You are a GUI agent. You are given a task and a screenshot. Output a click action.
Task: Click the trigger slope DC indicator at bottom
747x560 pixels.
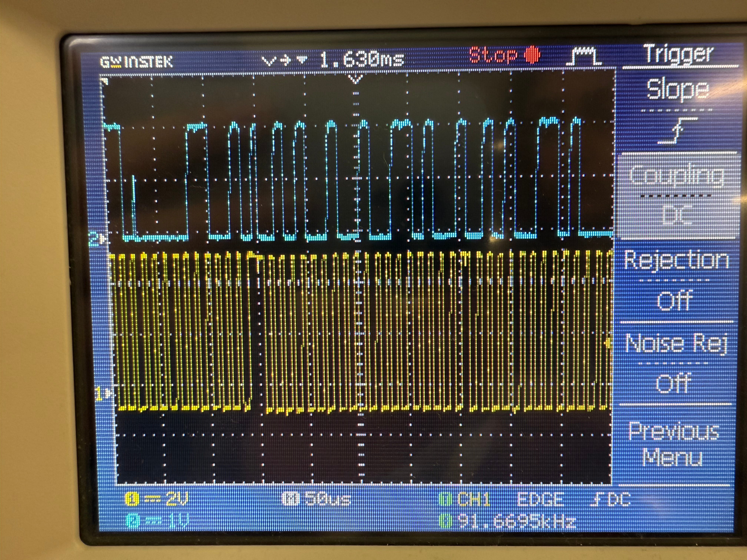click(611, 499)
